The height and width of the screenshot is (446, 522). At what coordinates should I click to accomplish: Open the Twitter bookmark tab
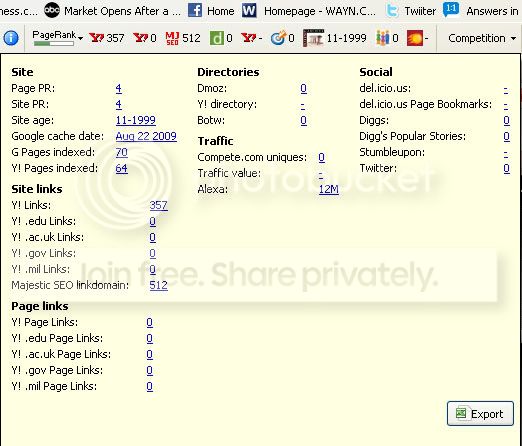click(411, 11)
